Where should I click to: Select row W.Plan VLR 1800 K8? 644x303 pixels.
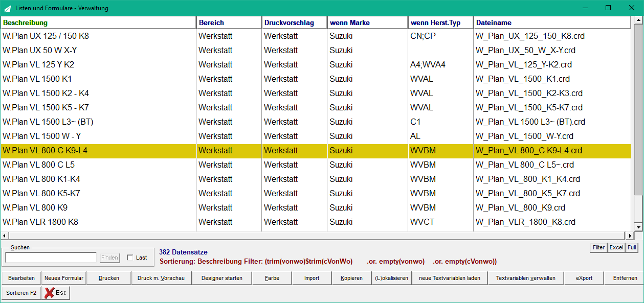coord(316,222)
